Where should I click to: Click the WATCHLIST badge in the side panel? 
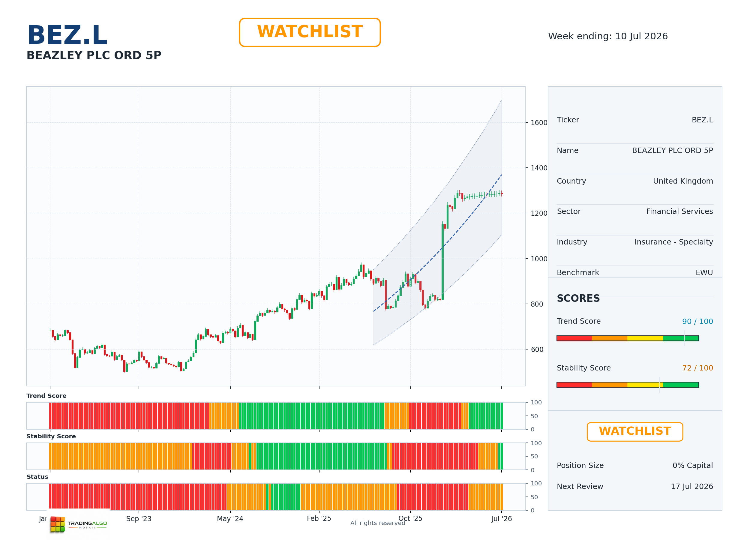pyautogui.click(x=635, y=432)
